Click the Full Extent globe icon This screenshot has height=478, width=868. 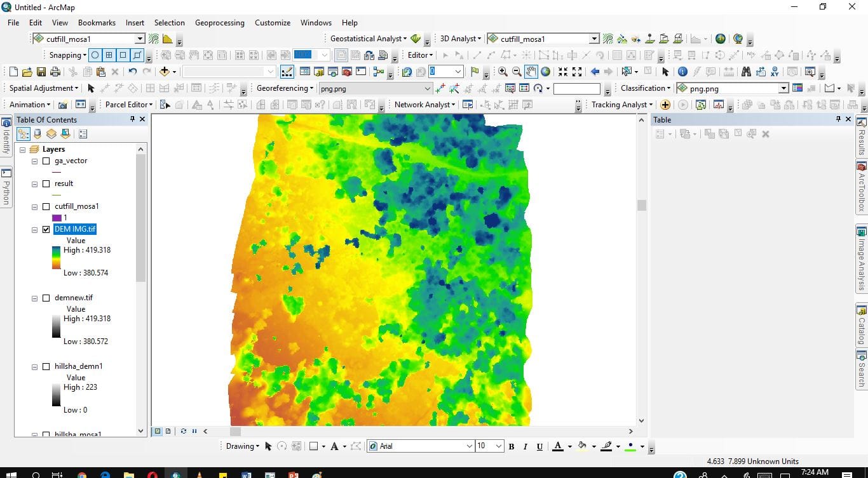pos(545,72)
